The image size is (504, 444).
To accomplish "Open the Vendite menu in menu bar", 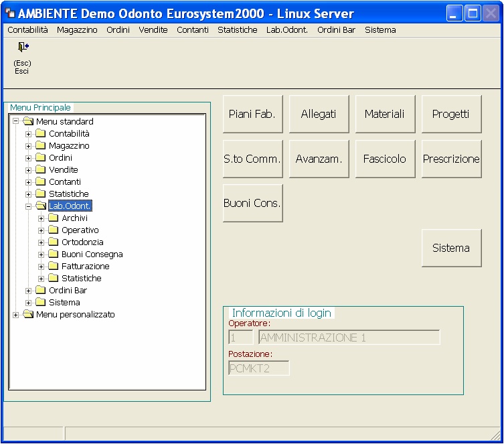I will [153, 30].
